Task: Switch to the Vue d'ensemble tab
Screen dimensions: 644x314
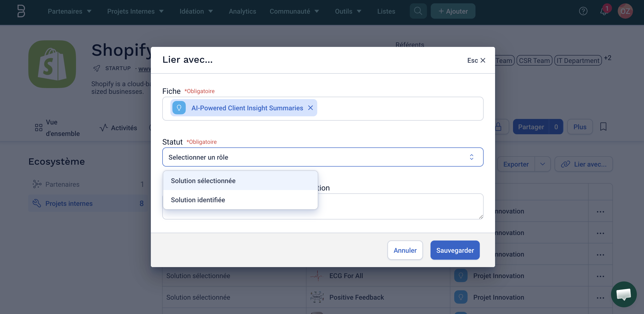Action: (57, 128)
